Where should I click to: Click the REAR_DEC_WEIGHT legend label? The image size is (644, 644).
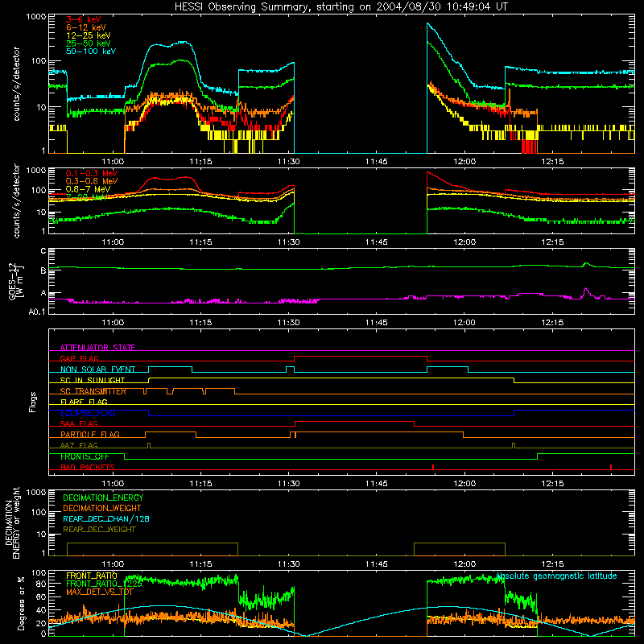click(x=99, y=530)
